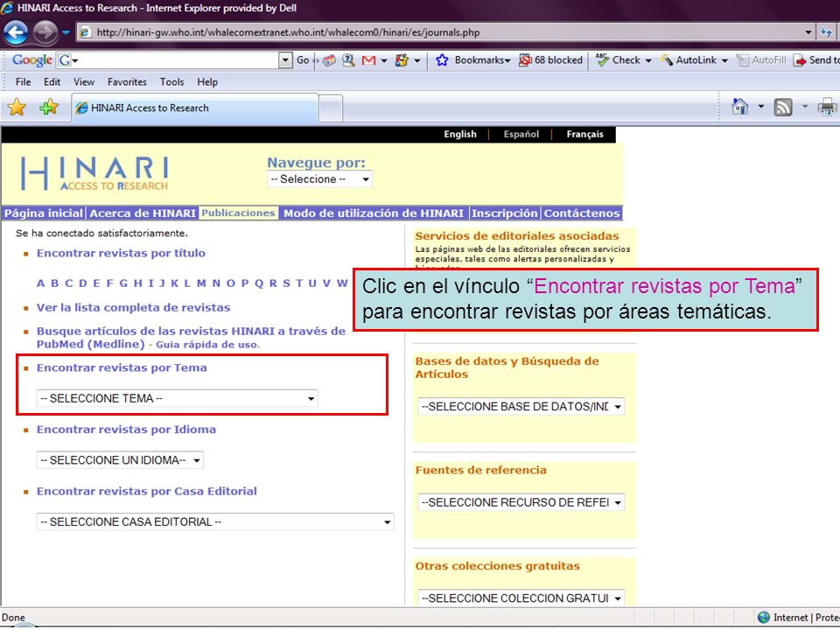Click the HINARI Access to Research logo
The height and width of the screenshot is (630, 840).
[x=94, y=173]
